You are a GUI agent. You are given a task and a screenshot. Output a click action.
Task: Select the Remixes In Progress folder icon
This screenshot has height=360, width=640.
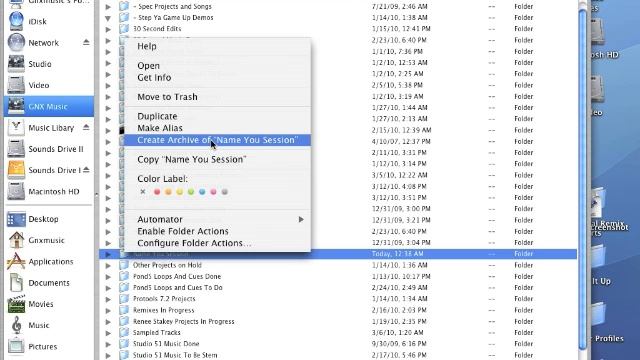[124, 310]
